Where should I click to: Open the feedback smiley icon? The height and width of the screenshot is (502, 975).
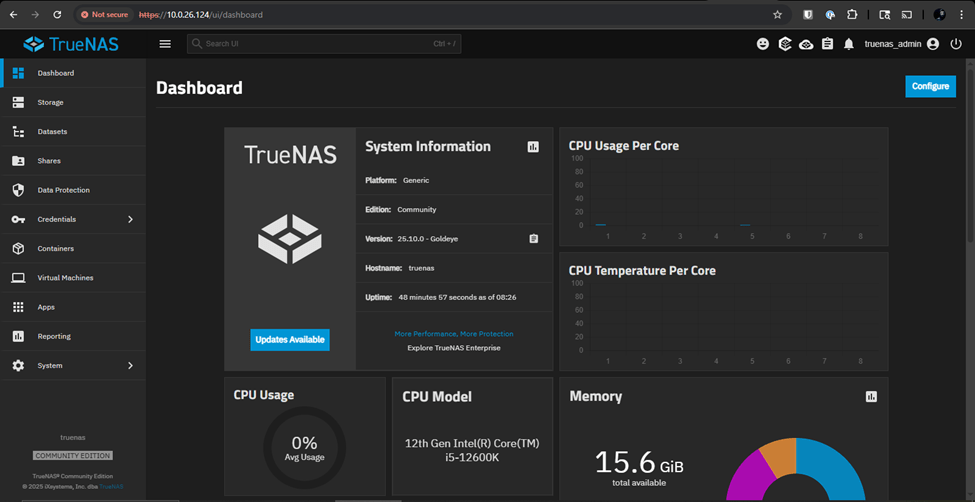[x=763, y=44]
